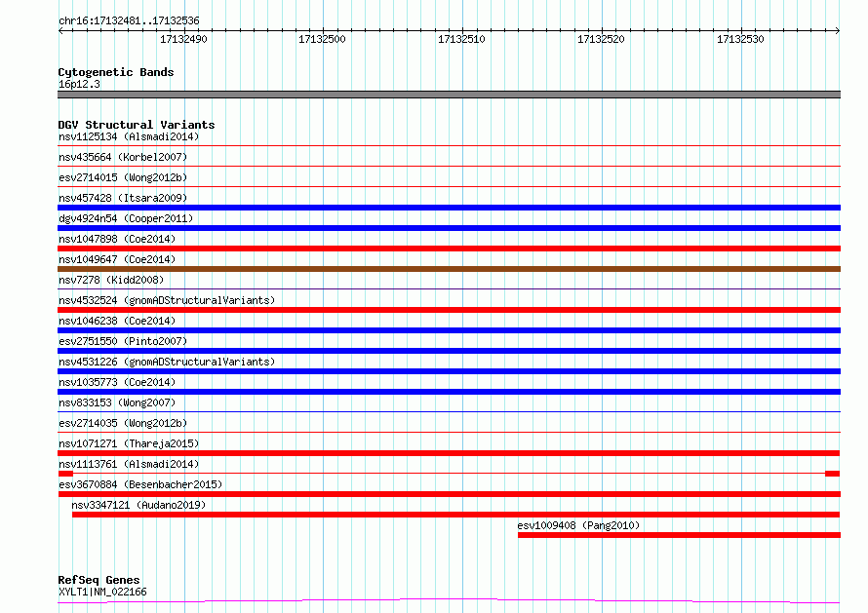The height and width of the screenshot is (613, 868).
Task: Click the nsv1049647 (Coe2014) label
Action: [x=117, y=259]
